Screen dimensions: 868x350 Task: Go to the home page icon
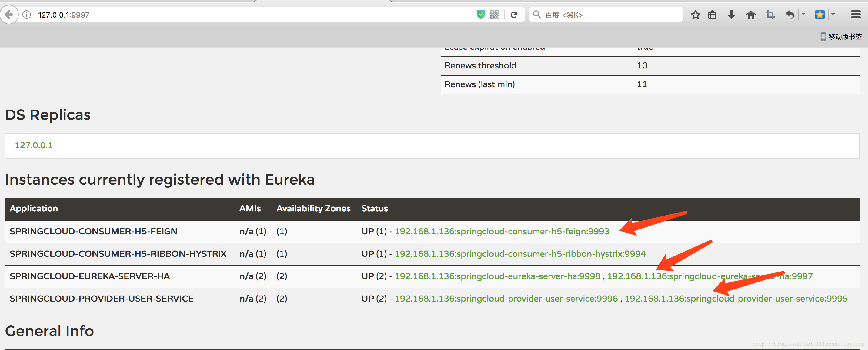pyautogui.click(x=751, y=15)
